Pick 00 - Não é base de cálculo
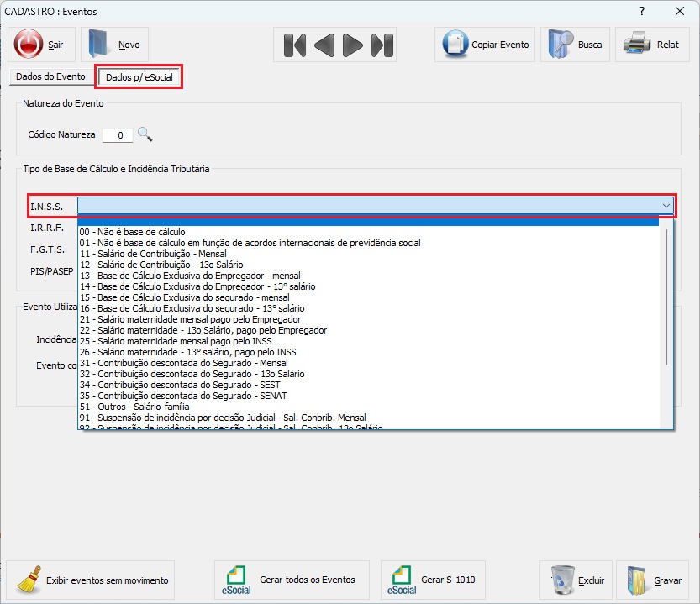Screen dimensions: 700x604 click(132, 232)
